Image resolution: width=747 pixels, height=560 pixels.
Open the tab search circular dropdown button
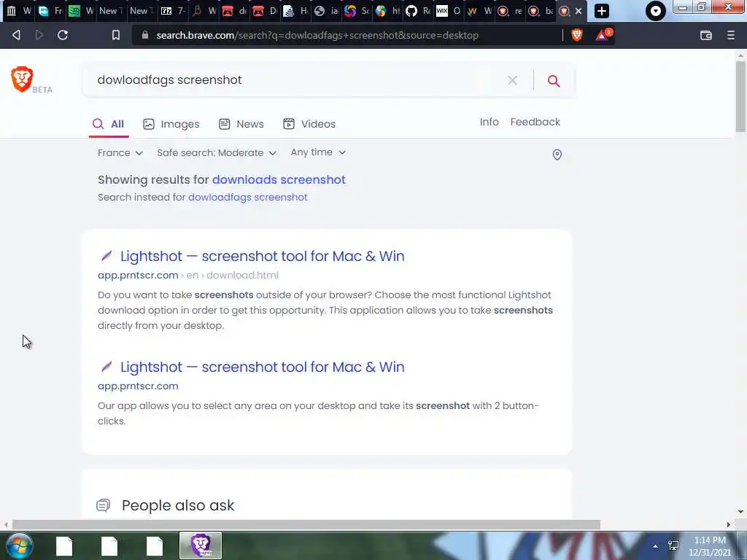656,11
